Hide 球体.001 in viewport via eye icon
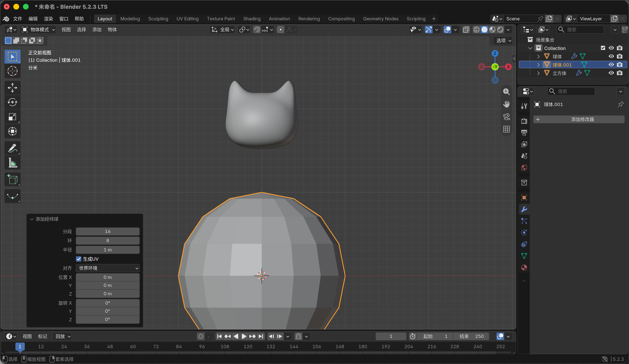 point(611,65)
